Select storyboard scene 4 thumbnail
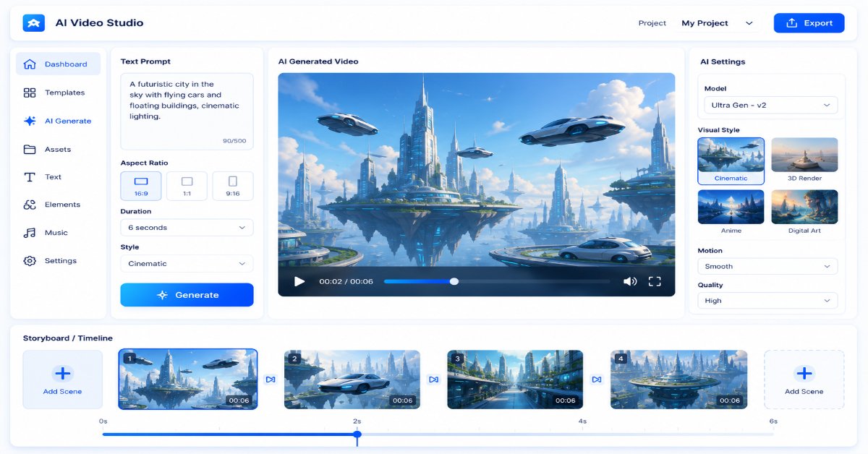Image resolution: width=868 pixels, height=454 pixels. click(678, 380)
